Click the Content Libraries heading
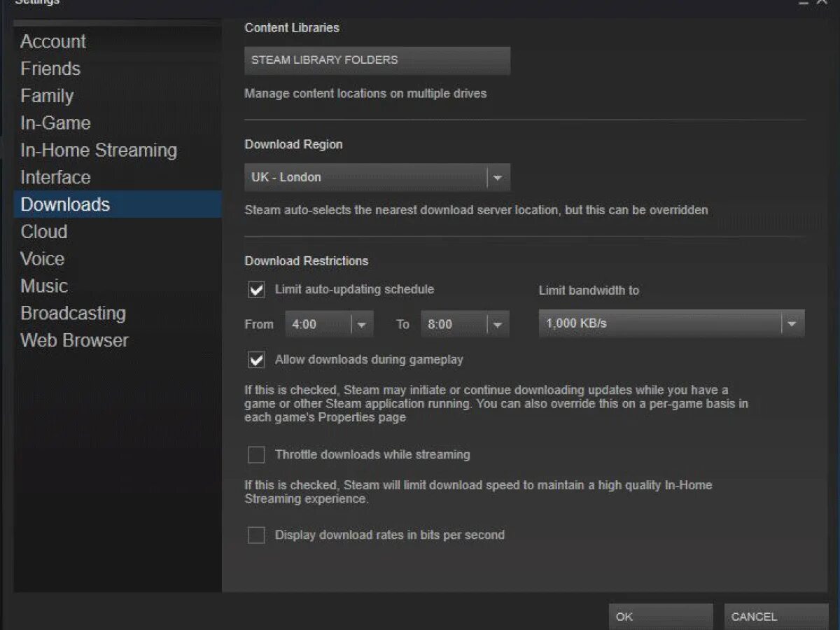 (292, 28)
